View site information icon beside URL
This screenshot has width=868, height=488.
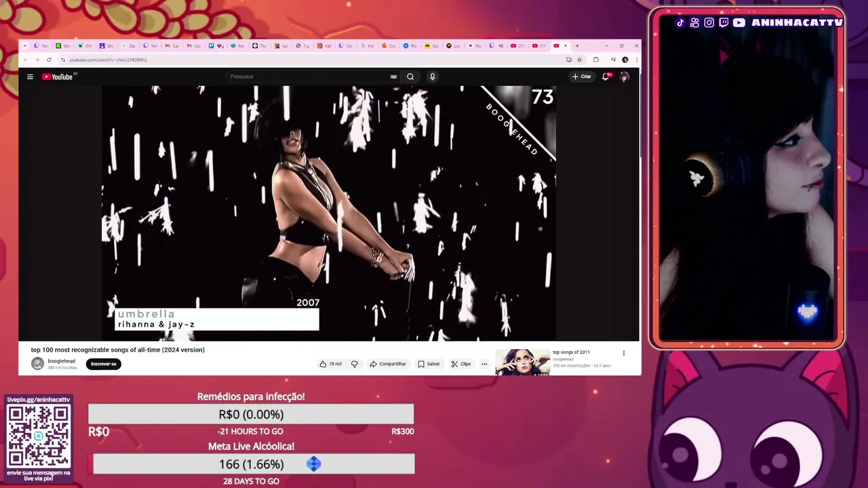(63, 60)
